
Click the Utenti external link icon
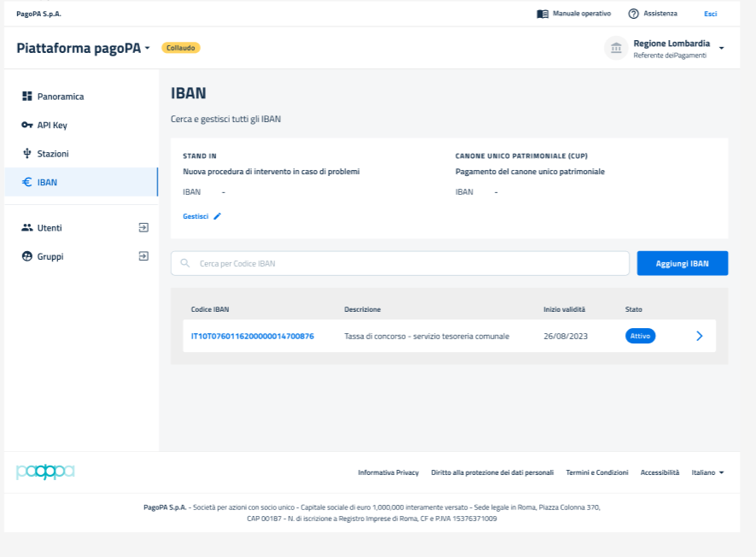coord(144,228)
